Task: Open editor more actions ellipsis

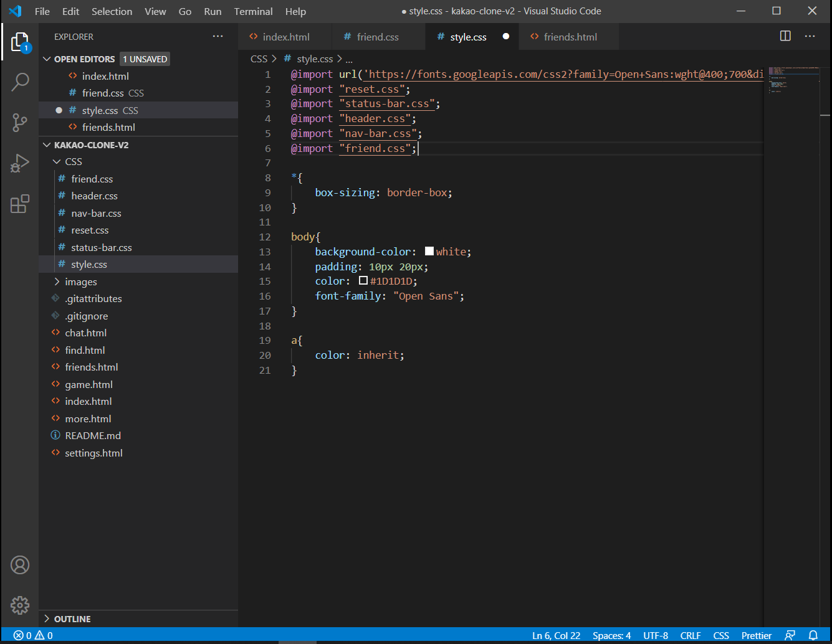Action: click(810, 36)
